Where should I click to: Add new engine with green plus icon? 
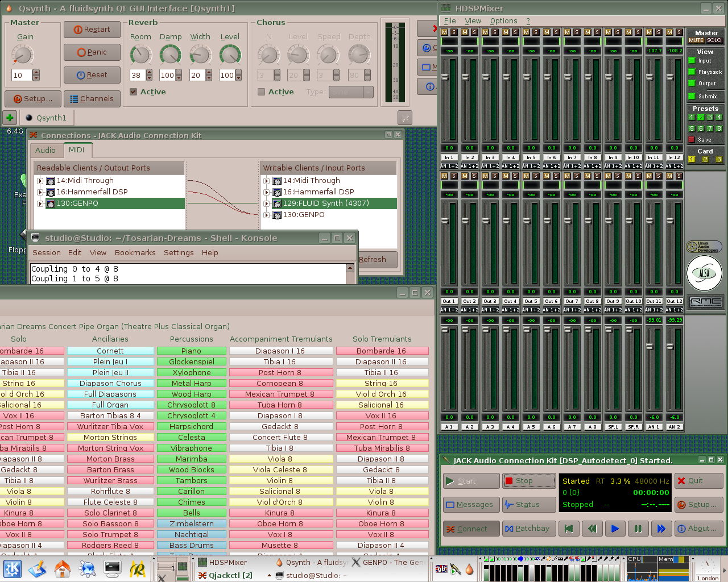pos(10,118)
